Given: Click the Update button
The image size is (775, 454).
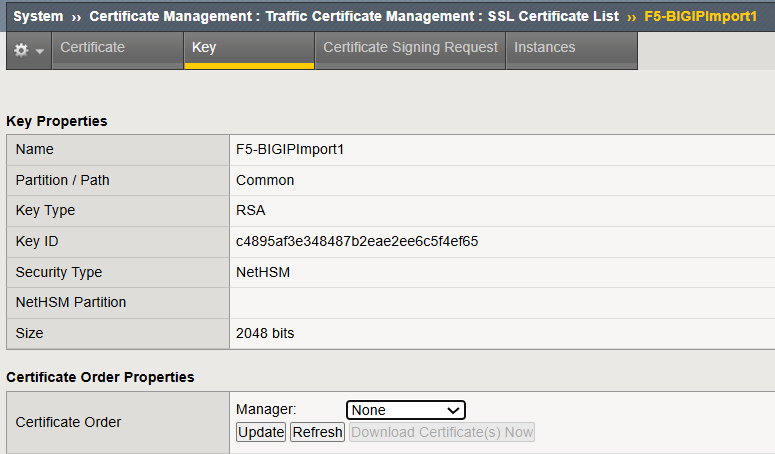Looking at the screenshot, I should coord(261,432).
